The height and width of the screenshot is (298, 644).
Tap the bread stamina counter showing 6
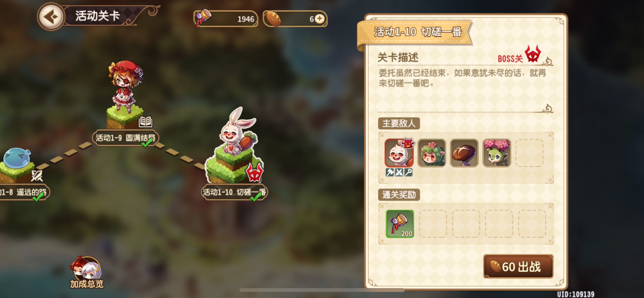pyautogui.click(x=295, y=19)
